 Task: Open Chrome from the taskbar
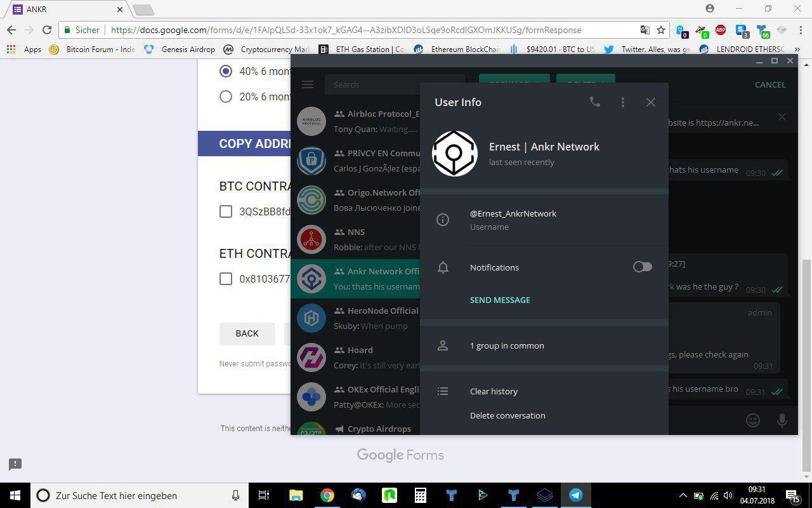327,495
